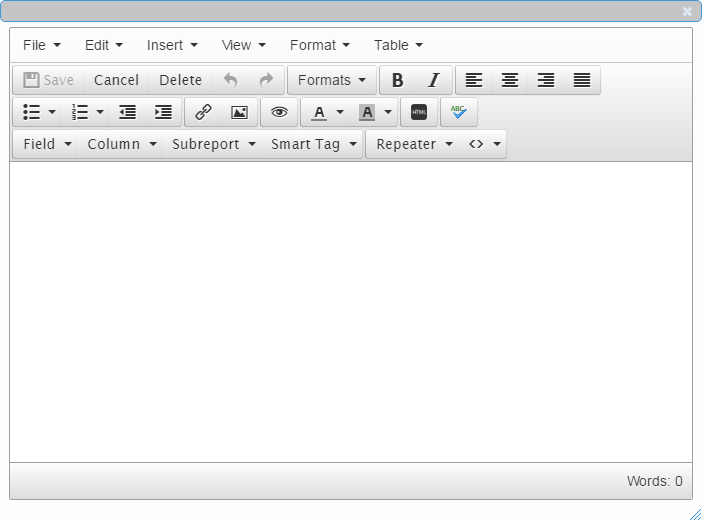Image resolution: width=702 pixels, height=521 pixels.
Task: Click the Insert image icon
Action: coord(239,112)
